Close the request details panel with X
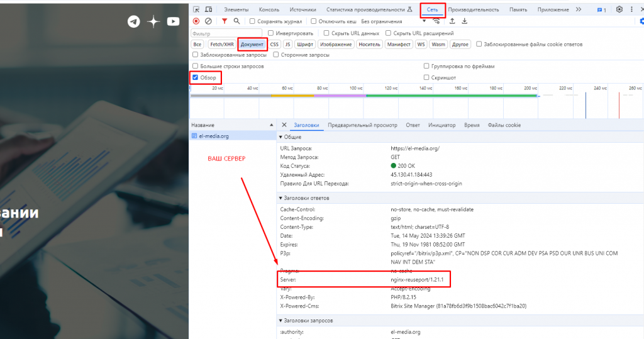644x339 pixels. (284, 125)
